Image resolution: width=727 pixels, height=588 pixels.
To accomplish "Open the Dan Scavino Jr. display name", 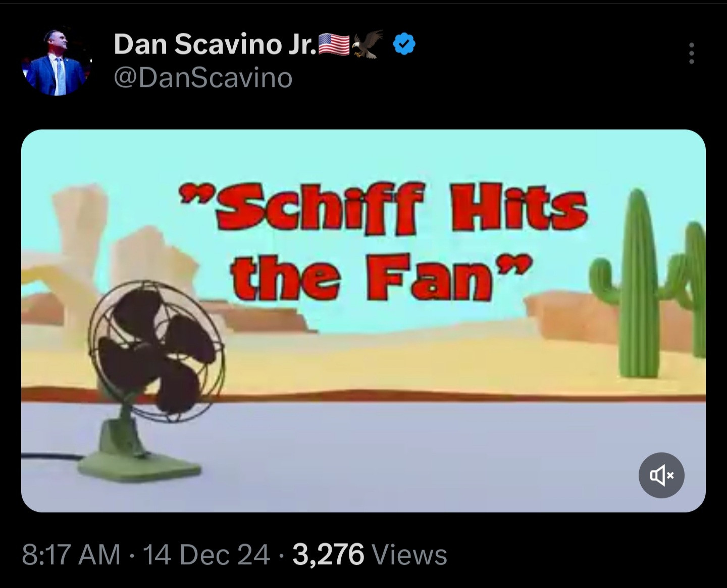I will click(215, 44).
